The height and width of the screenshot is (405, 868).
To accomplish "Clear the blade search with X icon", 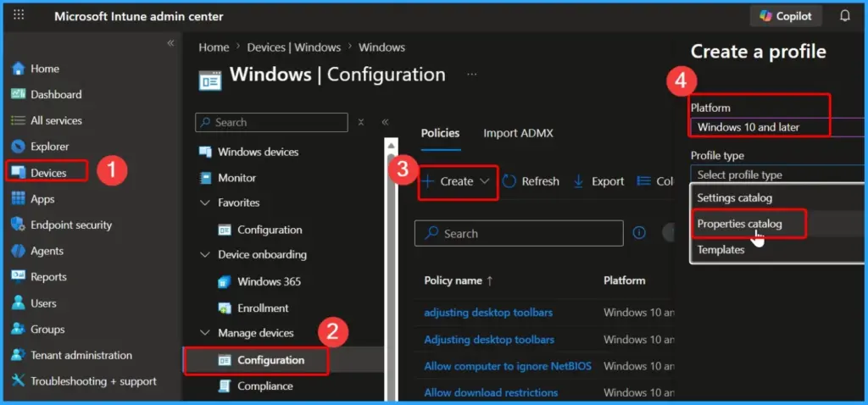I will [361, 122].
